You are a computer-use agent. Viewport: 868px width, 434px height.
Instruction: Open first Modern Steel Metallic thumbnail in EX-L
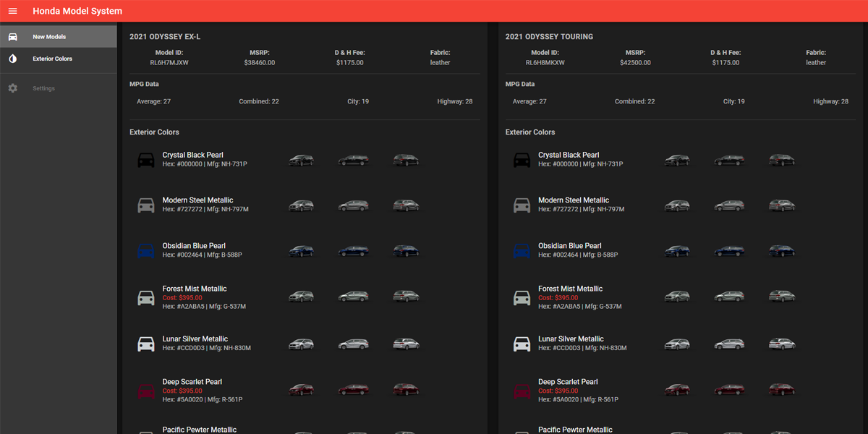[302, 205]
